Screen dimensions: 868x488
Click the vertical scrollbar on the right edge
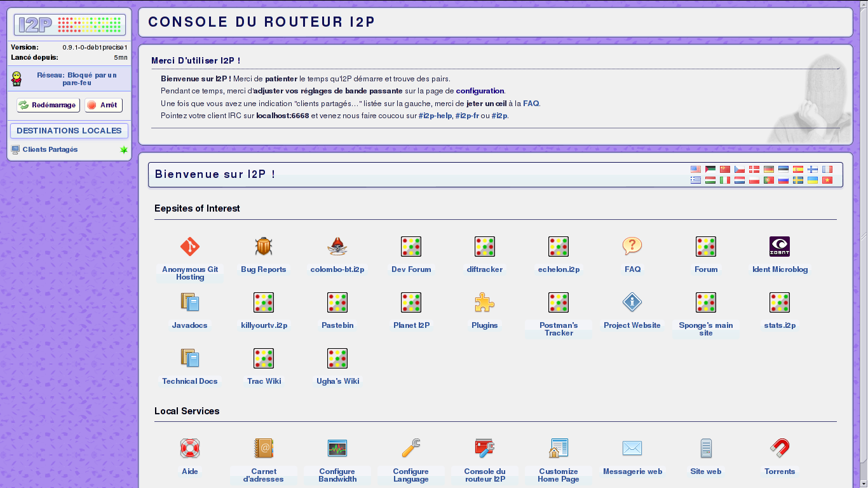pos(864,244)
